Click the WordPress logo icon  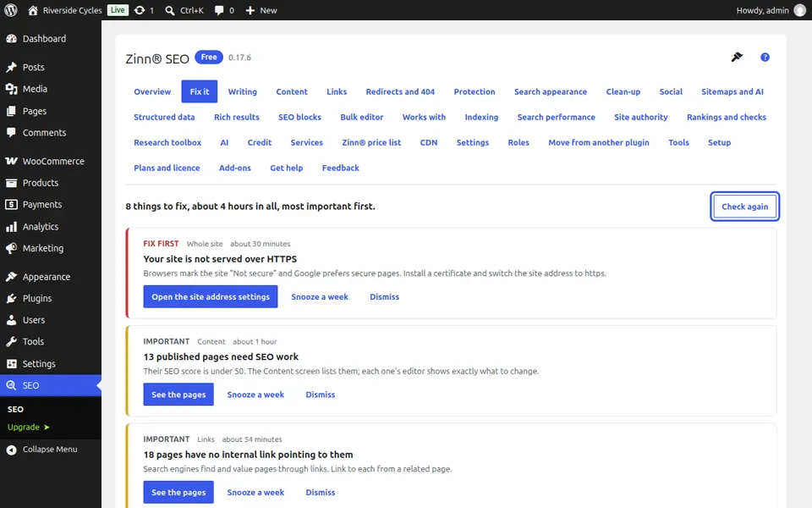click(11, 10)
